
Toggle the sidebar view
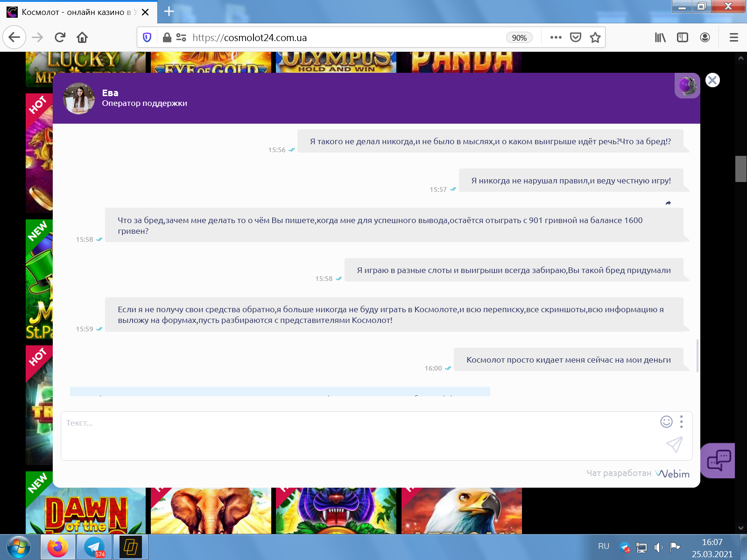pyautogui.click(x=683, y=37)
